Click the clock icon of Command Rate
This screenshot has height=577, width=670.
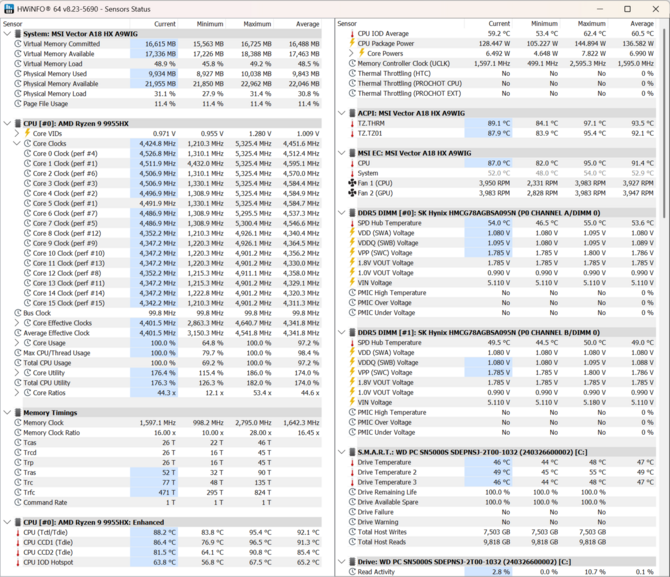click(x=18, y=503)
